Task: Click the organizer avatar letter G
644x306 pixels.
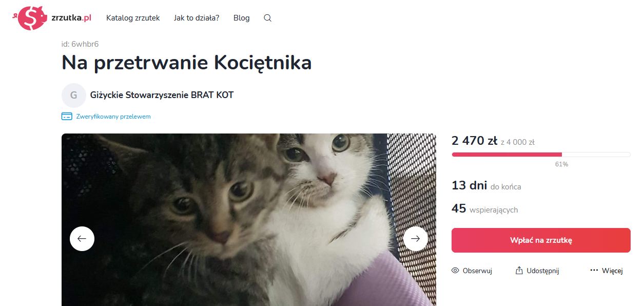Action: click(x=74, y=95)
